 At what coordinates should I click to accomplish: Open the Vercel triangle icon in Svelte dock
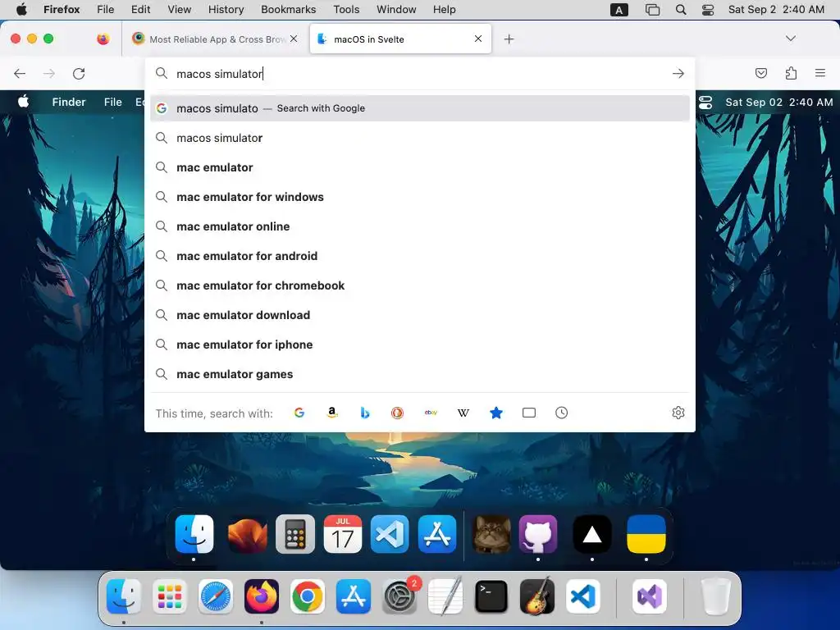(592, 534)
